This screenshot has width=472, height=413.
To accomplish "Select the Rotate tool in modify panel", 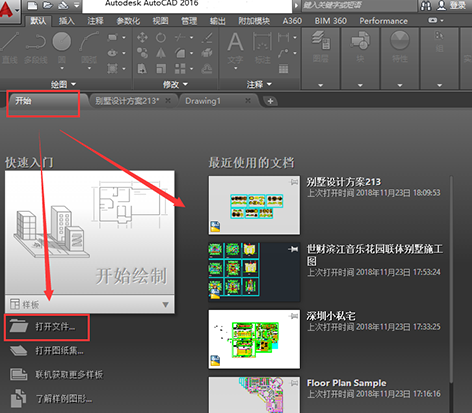I will pyautogui.click(x=161, y=37).
